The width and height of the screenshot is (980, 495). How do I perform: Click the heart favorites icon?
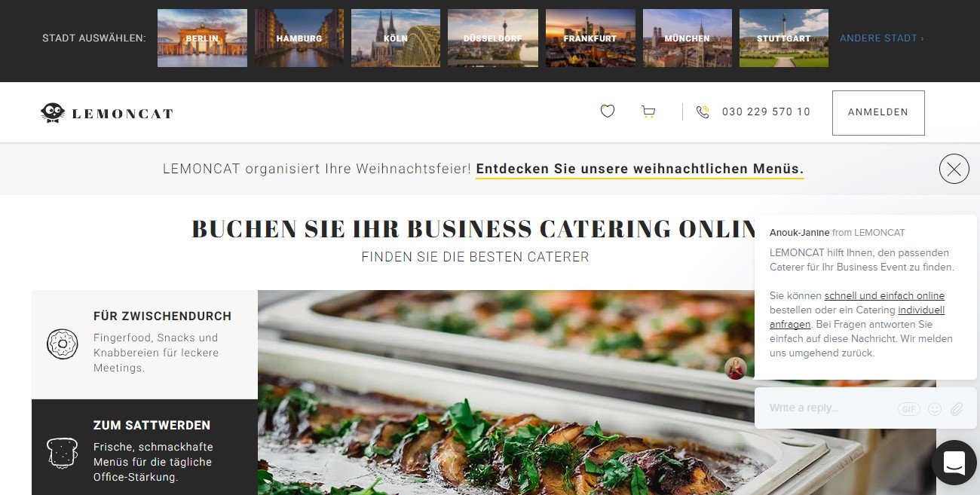coord(608,112)
